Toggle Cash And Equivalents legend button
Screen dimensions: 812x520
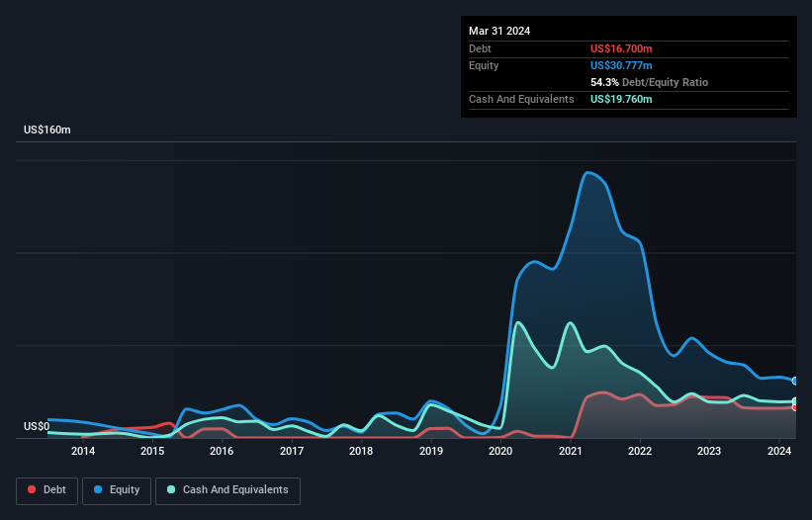(227, 490)
